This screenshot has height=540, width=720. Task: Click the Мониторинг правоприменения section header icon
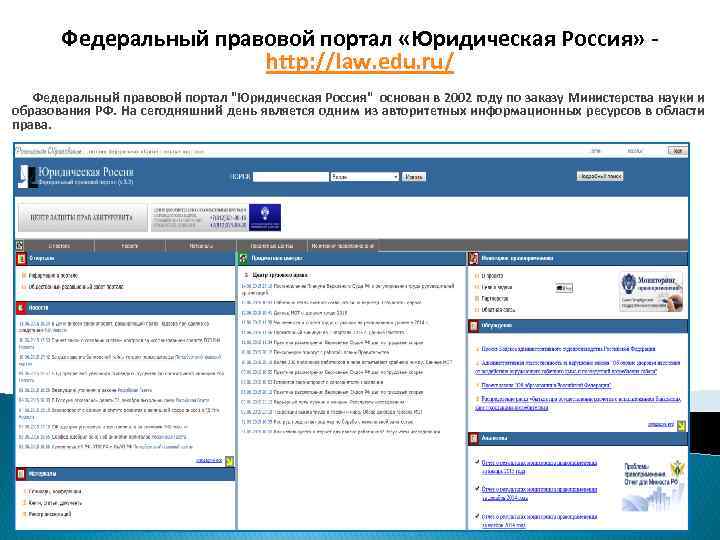[x=473, y=259]
